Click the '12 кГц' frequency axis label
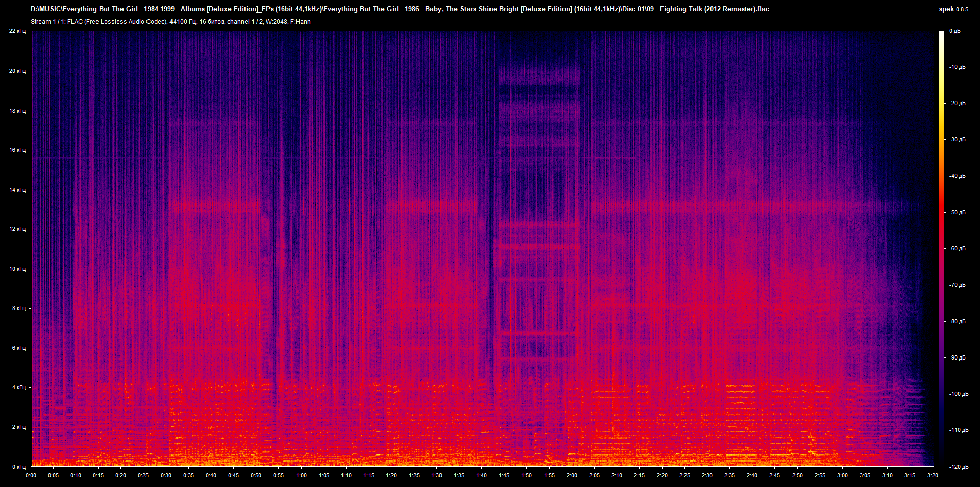980x487 pixels. point(17,229)
